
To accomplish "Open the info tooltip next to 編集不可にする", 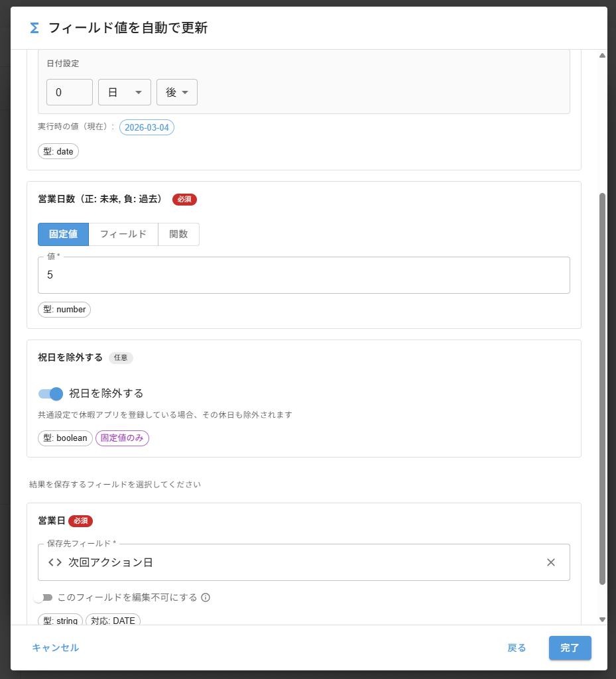I will click(206, 597).
